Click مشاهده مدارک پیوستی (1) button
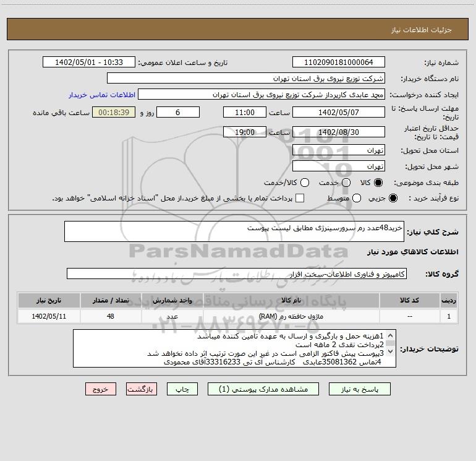The image size is (476, 461). (263, 389)
